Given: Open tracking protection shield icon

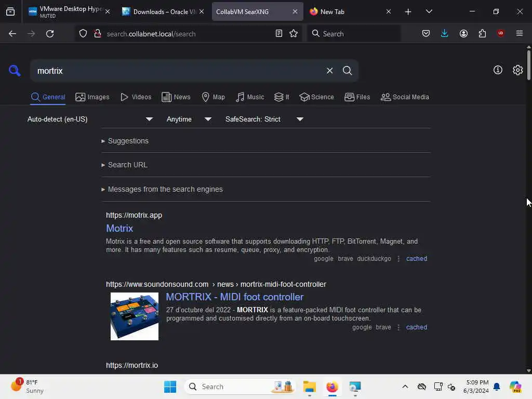Looking at the screenshot, I should tap(83, 34).
